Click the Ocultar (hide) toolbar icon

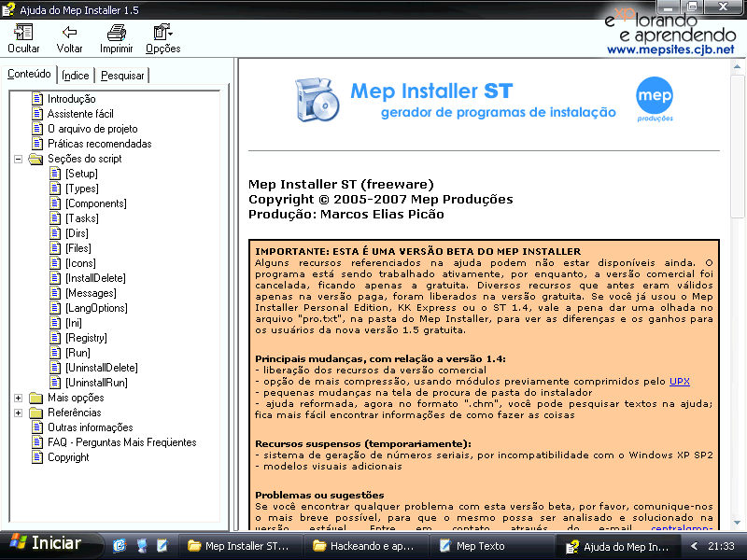23,33
